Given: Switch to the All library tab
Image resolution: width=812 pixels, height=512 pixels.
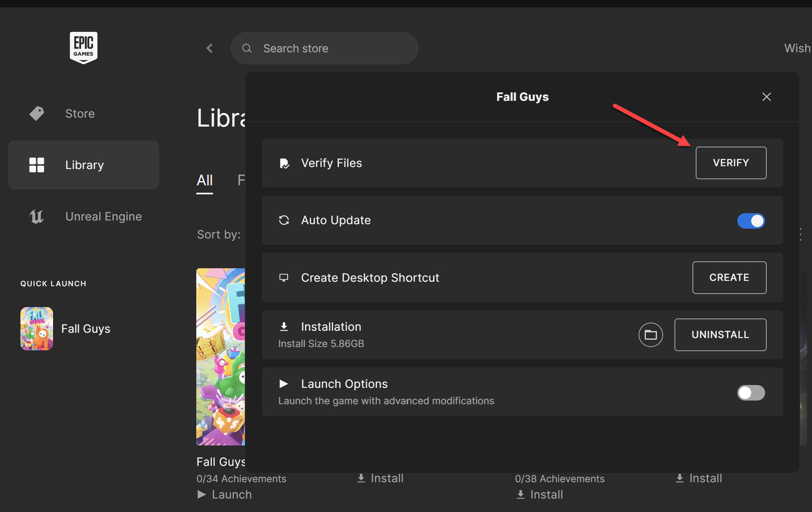Looking at the screenshot, I should [x=204, y=180].
